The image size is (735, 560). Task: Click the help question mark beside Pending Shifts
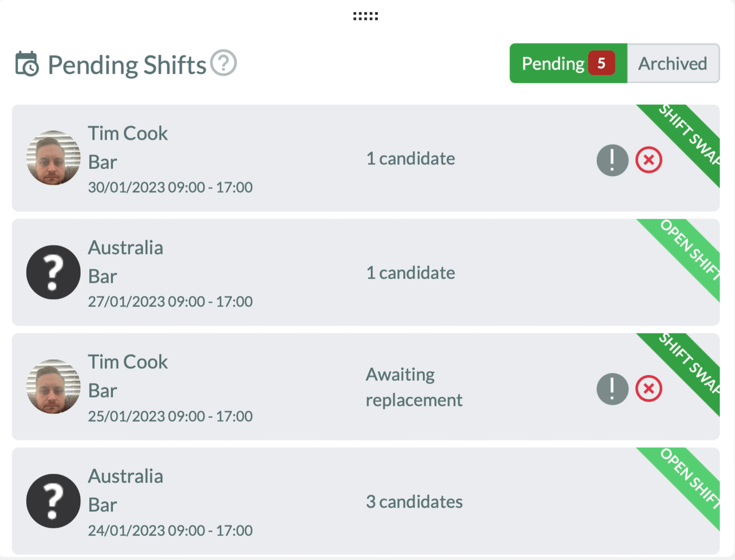tap(223, 63)
